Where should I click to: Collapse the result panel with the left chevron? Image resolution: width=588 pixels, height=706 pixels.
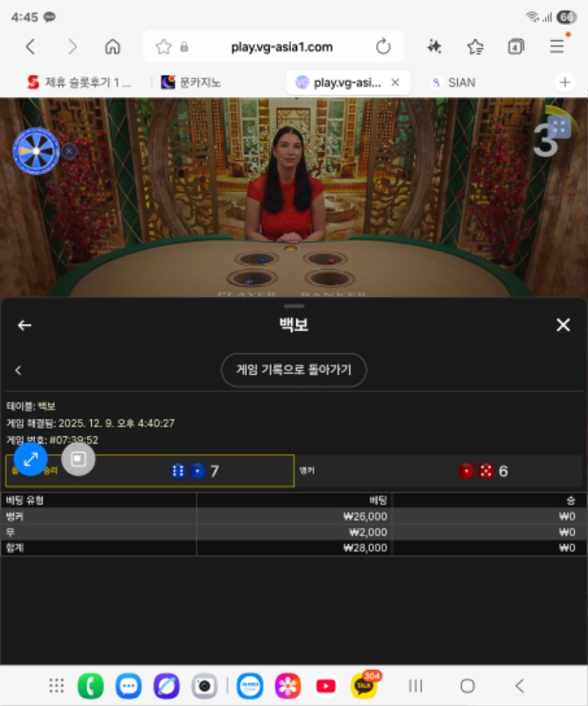pos(18,370)
